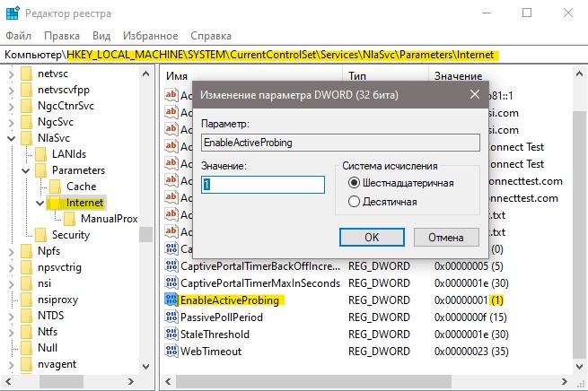
Task: Select the EnableActiveProbing value name
Action: pos(230,300)
